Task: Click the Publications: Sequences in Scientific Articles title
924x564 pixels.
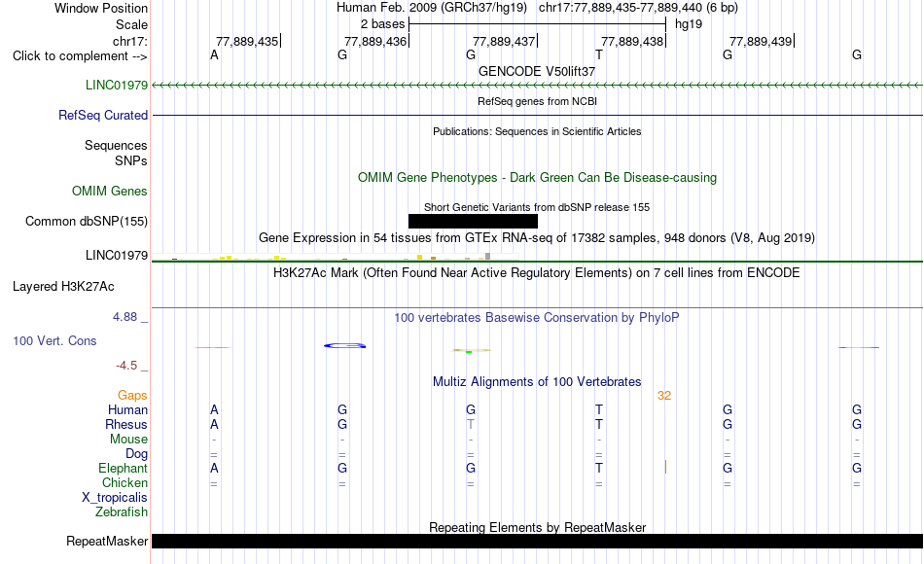Action: pyautogui.click(x=537, y=131)
